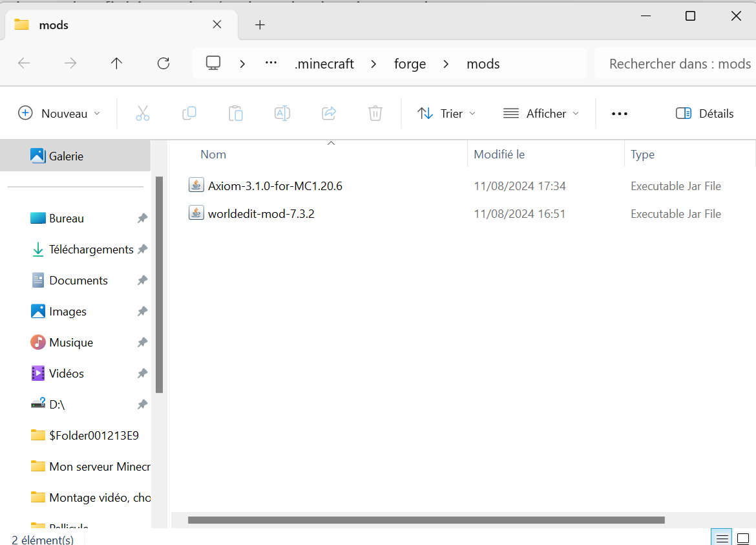The height and width of the screenshot is (545, 756).
Task: Show hidden path with breadcrumb ellipsis
Action: click(271, 63)
